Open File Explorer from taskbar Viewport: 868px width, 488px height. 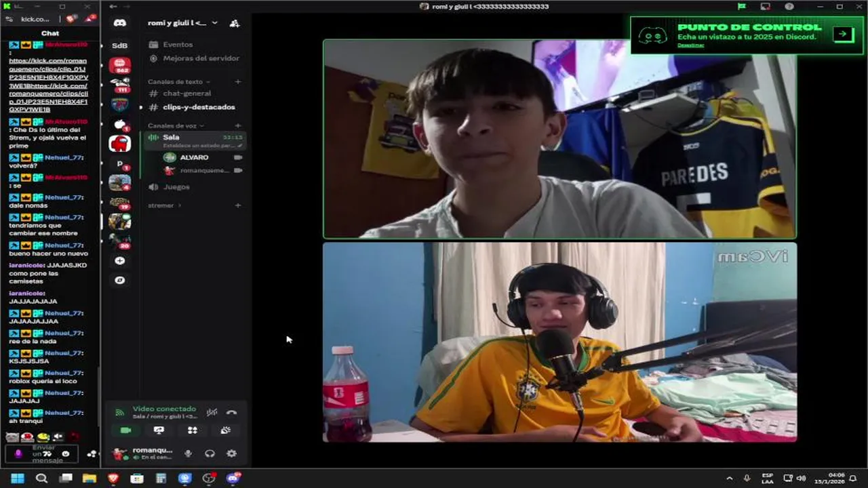(89, 479)
